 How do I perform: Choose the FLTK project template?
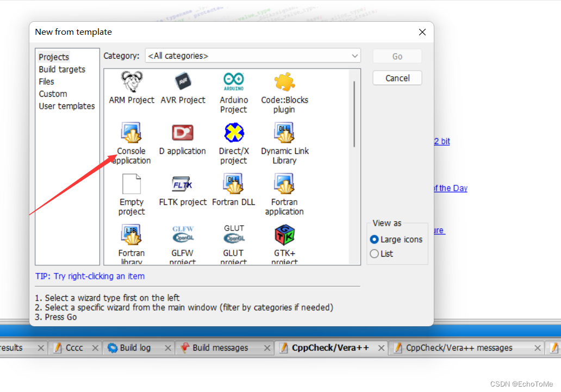pyautogui.click(x=183, y=190)
